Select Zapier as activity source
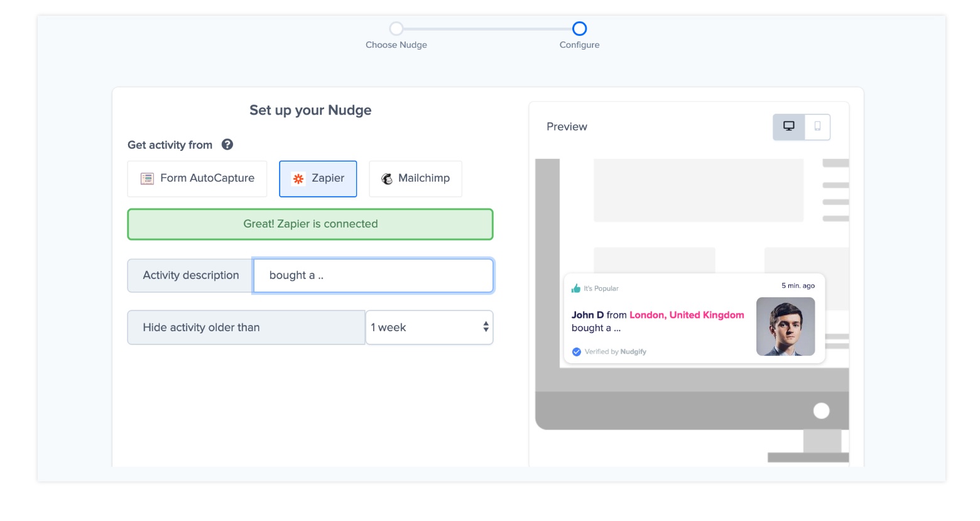The image size is (980, 521). click(x=318, y=178)
